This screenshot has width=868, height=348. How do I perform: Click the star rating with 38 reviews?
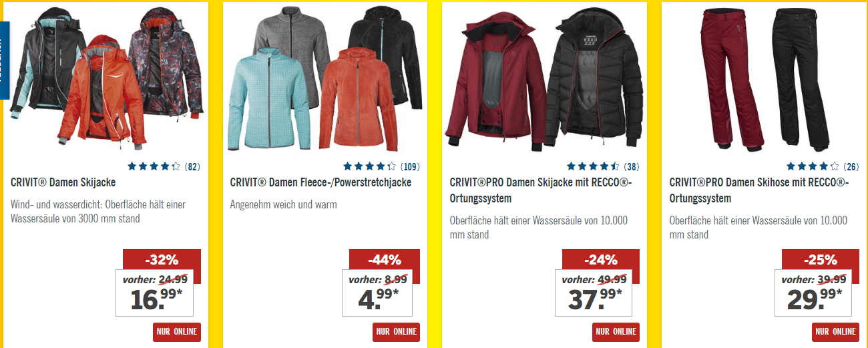click(x=602, y=166)
